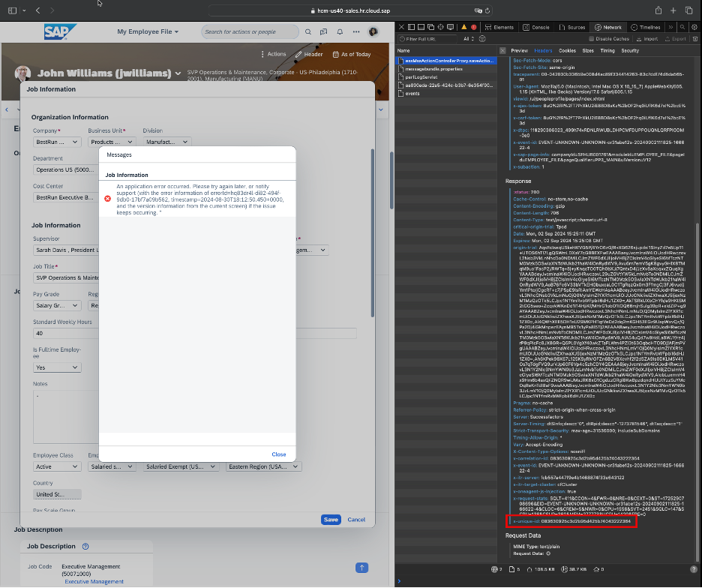
Task: Open the chat messages icon in SAP header
Action: tap(324, 31)
